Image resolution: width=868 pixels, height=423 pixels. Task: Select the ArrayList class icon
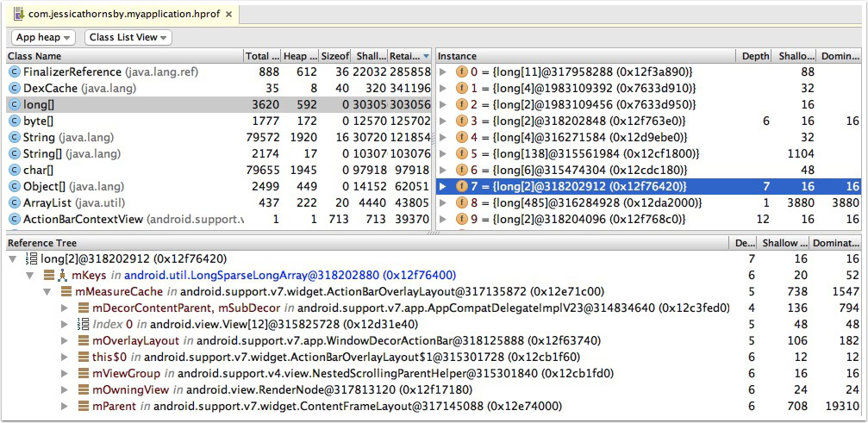coord(14,202)
